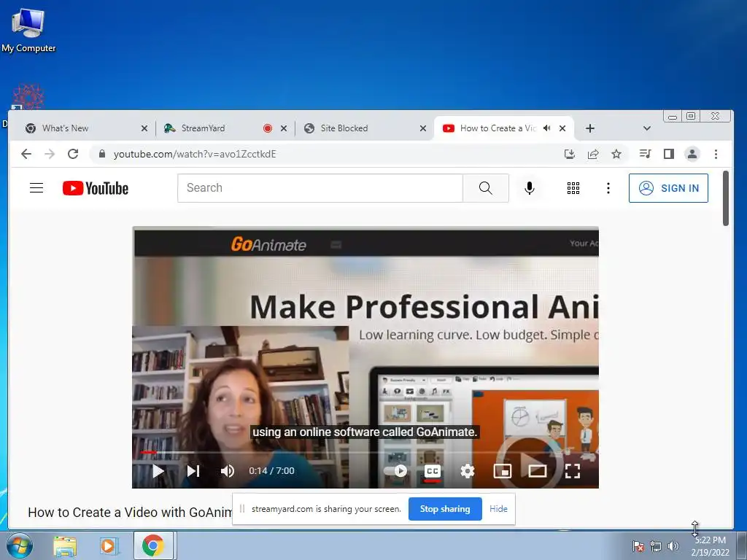Click the YouTube search magnifier button
Image resolution: width=747 pixels, height=560 pixels.
[485, 188]
